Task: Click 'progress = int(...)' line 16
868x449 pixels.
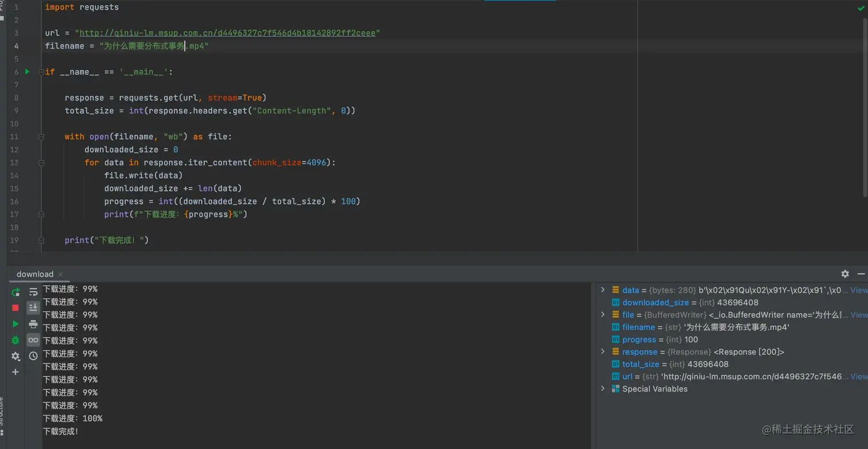Action: [232, 201]
